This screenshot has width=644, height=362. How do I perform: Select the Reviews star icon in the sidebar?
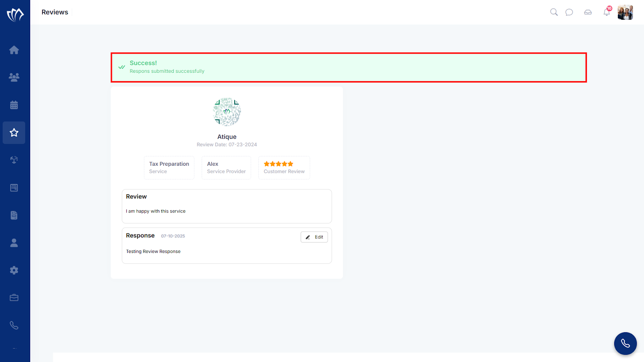14,133
